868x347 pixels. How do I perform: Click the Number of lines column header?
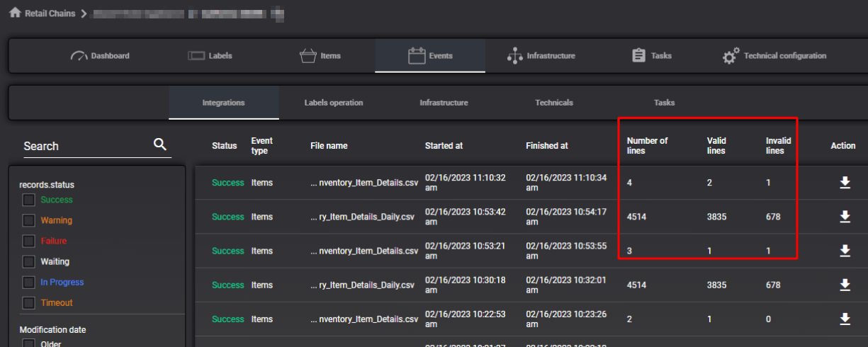[648, 146]
